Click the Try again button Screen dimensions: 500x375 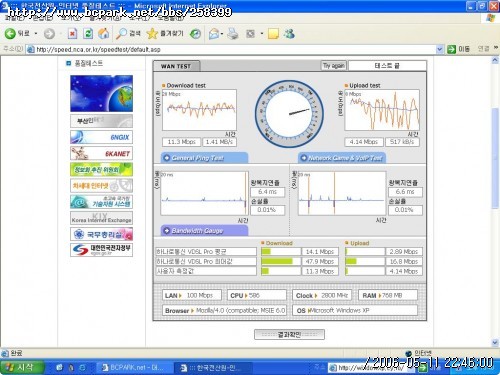[333, 66]
